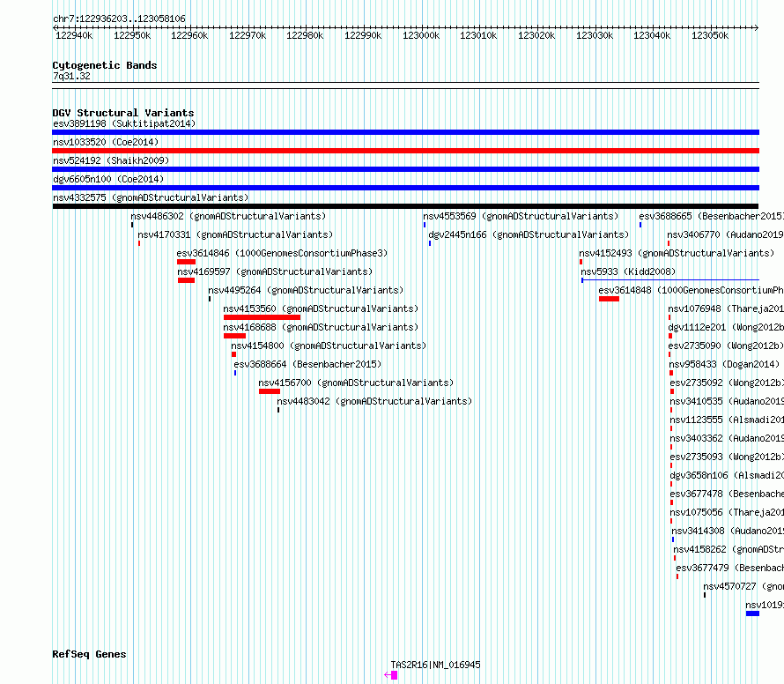The image size is (784, 684).
Task: Open the TAS2R16|NM_016945 gene label
Action: pos(435,665)
